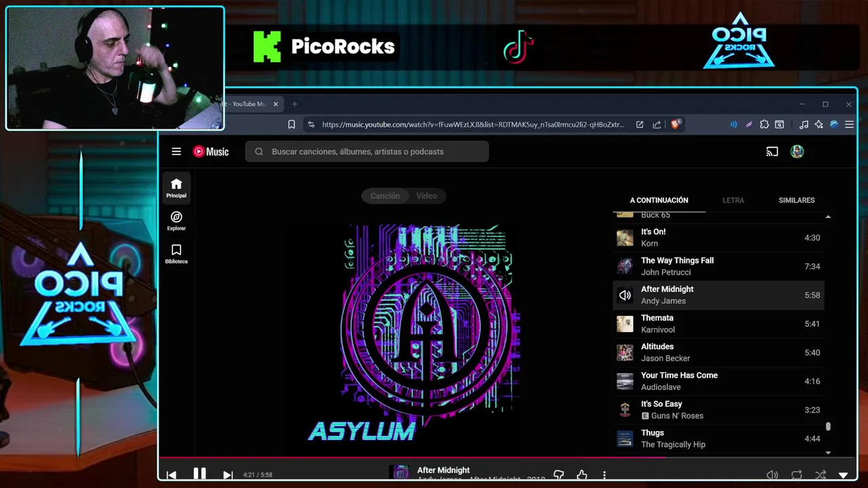Switch player to Video mode

427,196
